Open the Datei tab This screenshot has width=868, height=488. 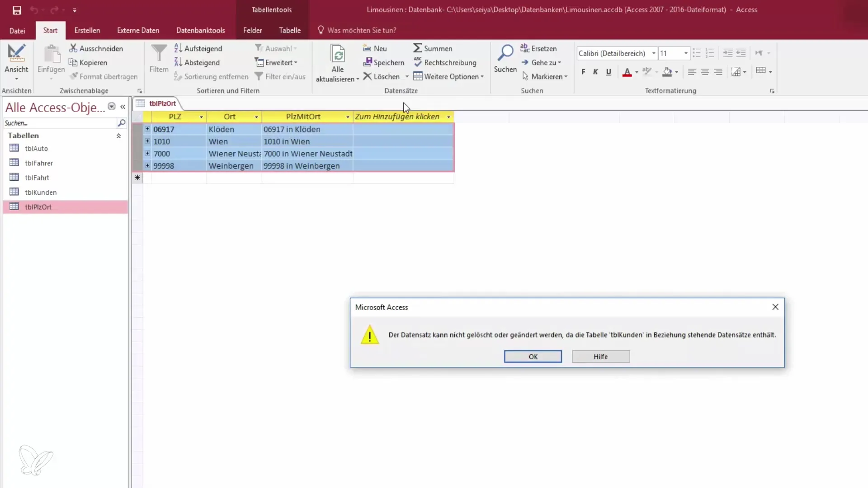tap(17, 31)
